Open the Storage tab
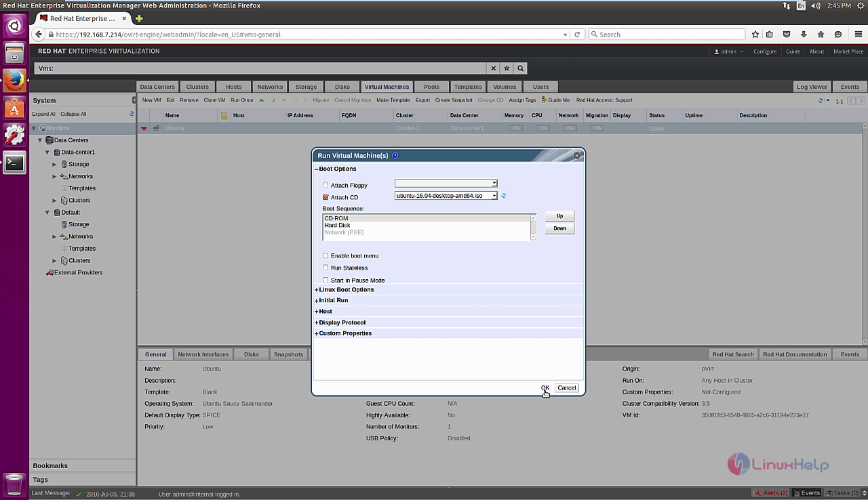 [x=306, y=87]
